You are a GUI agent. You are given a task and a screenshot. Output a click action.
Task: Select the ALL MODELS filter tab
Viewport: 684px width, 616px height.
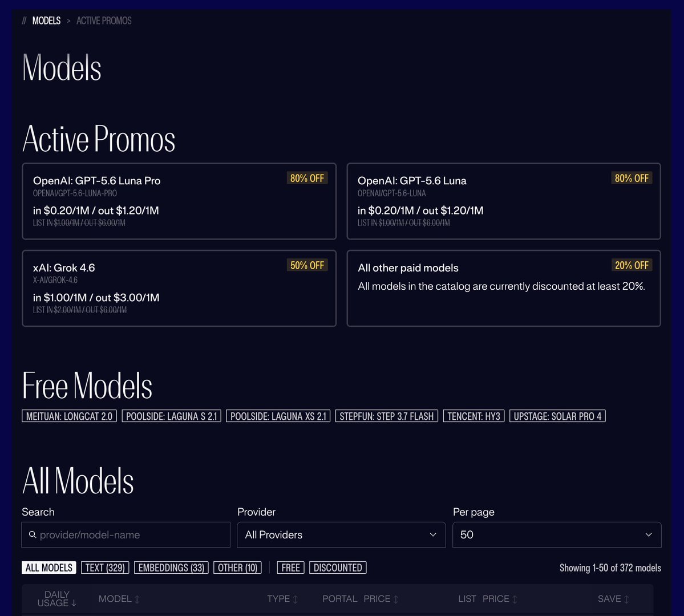pos(49,568)
